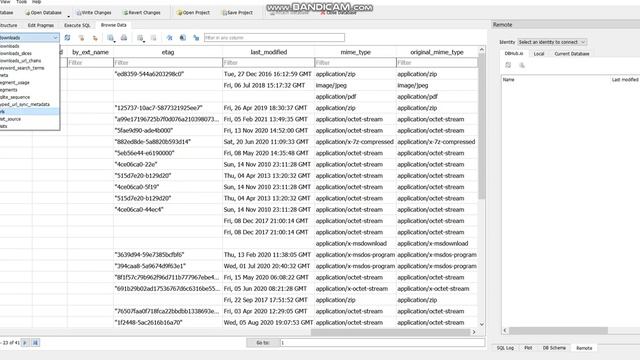The image size is (640, 360).
Task: Choose sqlite_sequence from table list
Action: (29, 97)
